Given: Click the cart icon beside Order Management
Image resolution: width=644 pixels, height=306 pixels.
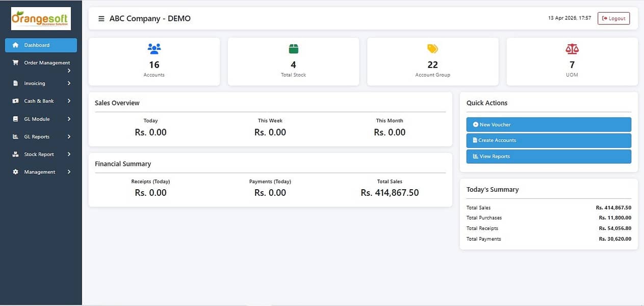Looking at the screenshot, I should tap(15, 63).
